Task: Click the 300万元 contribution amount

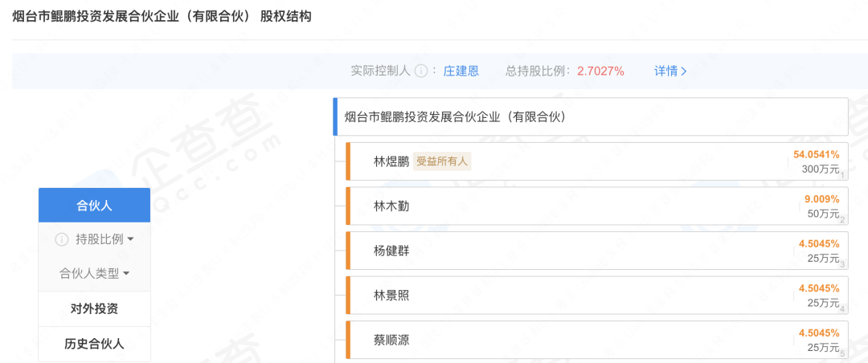Action: point(820,169)
